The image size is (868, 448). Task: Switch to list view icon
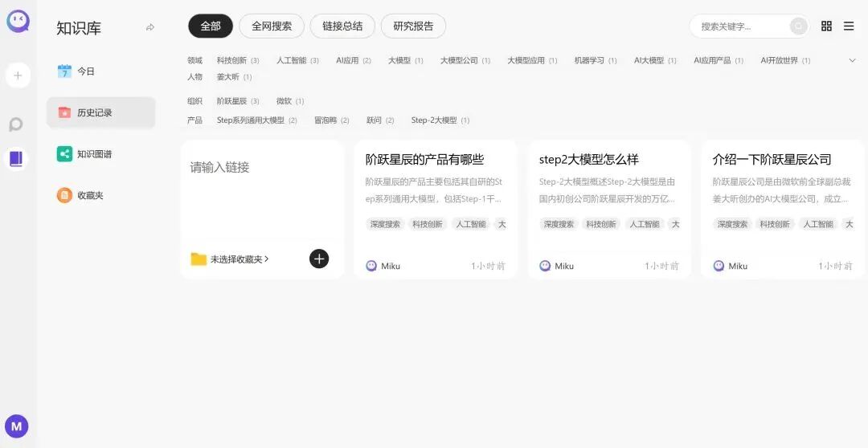(849, 26)
